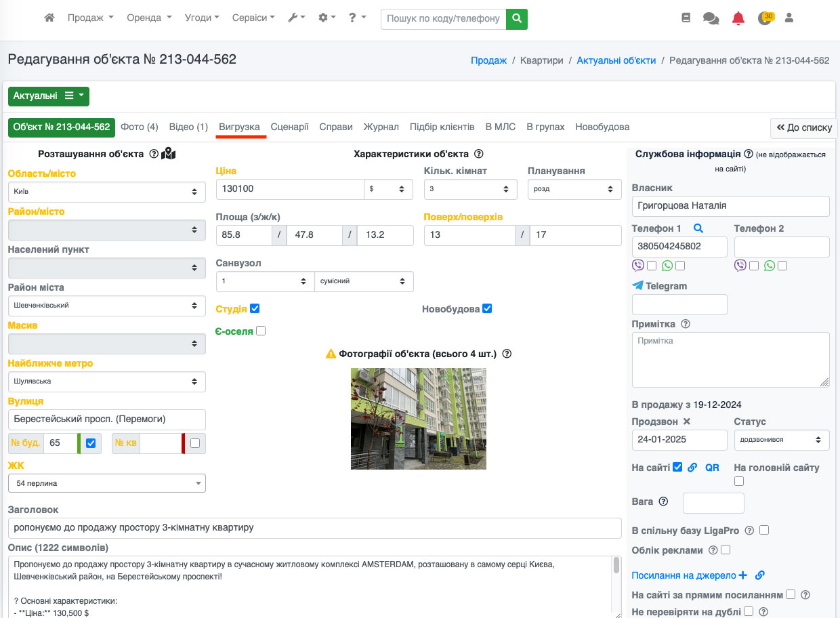
Task: Open the map icon next to location heading
Action: [168, 154]
